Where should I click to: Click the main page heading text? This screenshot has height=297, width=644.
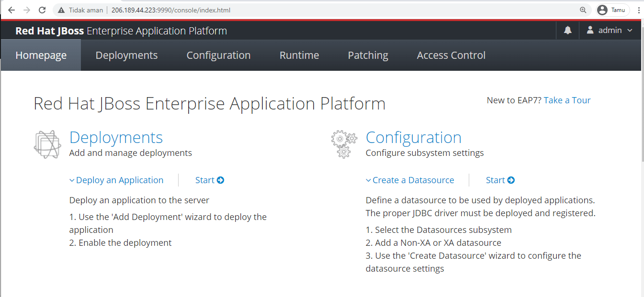point(210,104)
